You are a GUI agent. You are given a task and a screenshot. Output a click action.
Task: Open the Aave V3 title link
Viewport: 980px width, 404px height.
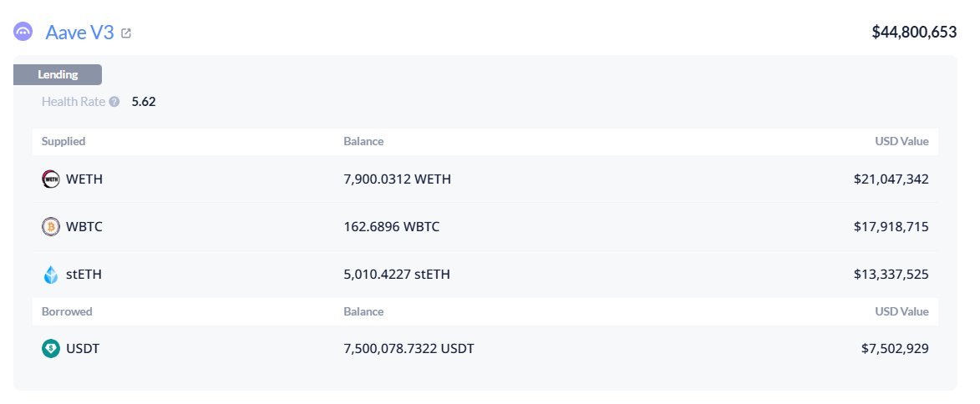(79, 33)
